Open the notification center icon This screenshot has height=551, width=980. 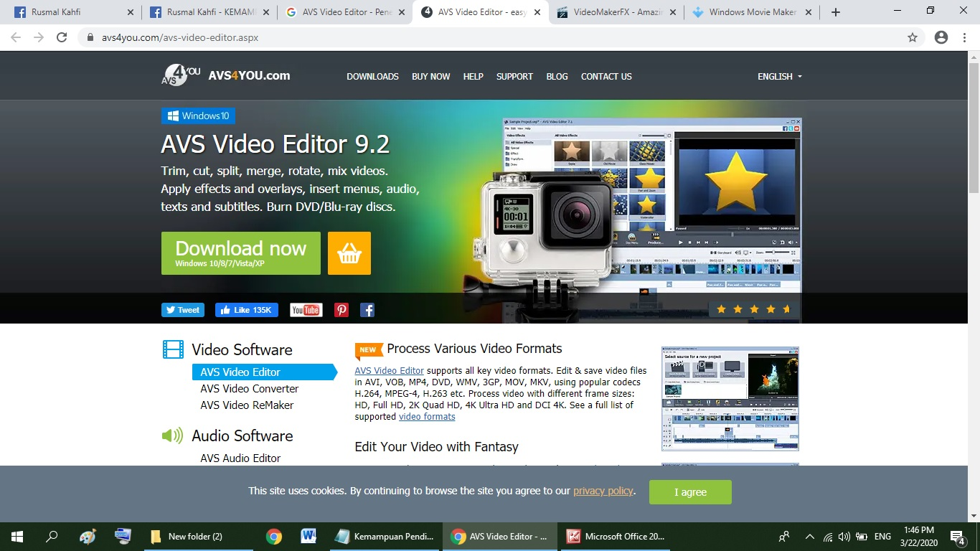click(957, 537)
